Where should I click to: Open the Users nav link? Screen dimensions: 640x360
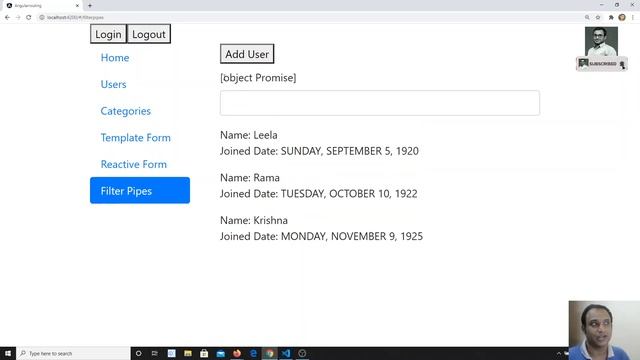pyautogui.click(x=113, y=84)
